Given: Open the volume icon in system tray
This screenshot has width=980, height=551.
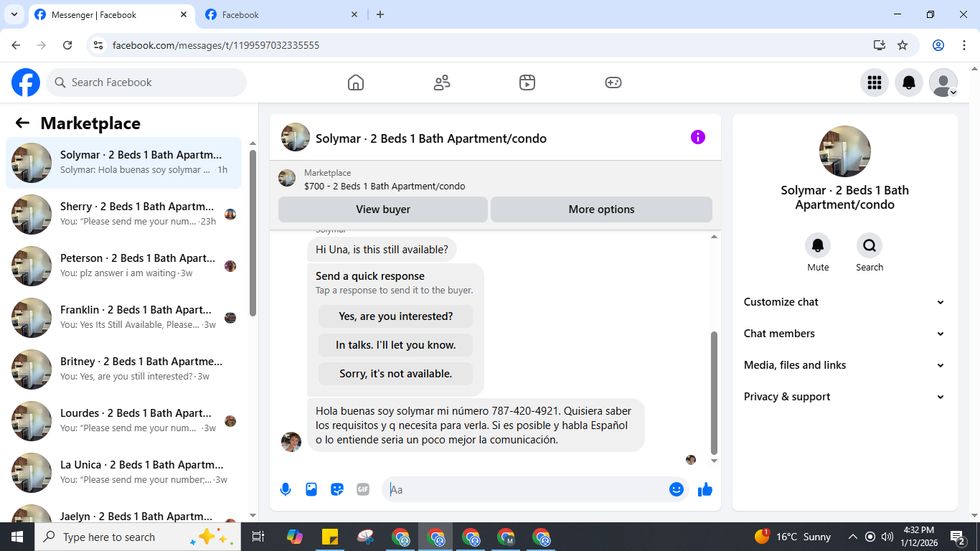Looking at the screenshot, I should (887, 537).
